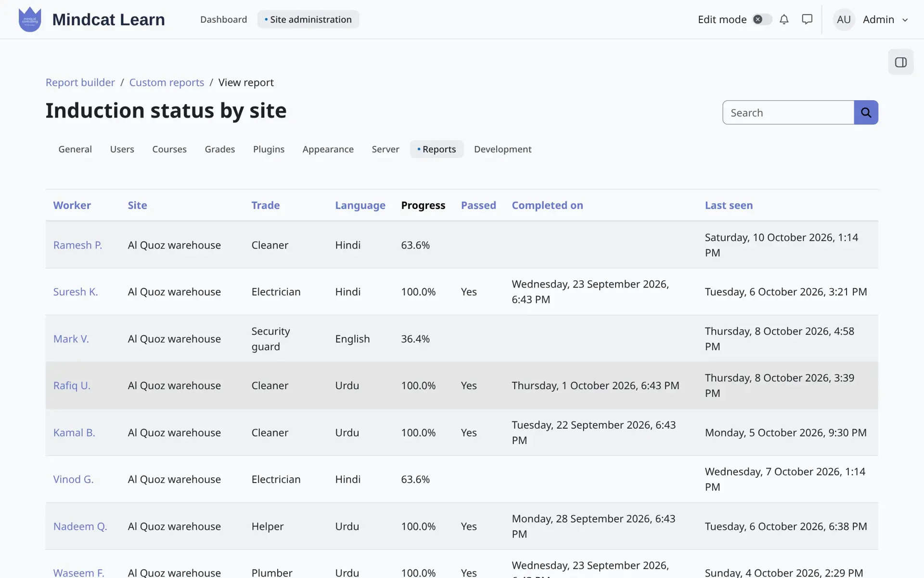Open worker Kamal B. profile
This screenshot has width=924, height=578.
click(74, 433)
